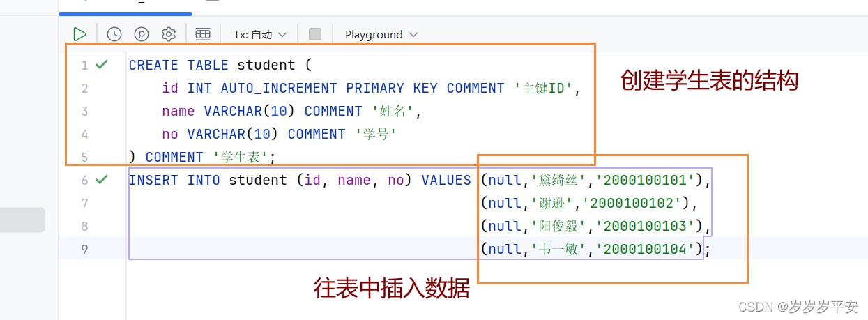Viewport: 868px width, 320px height.
Task: Click the explain plan P icon
Action: pos(142,34)
